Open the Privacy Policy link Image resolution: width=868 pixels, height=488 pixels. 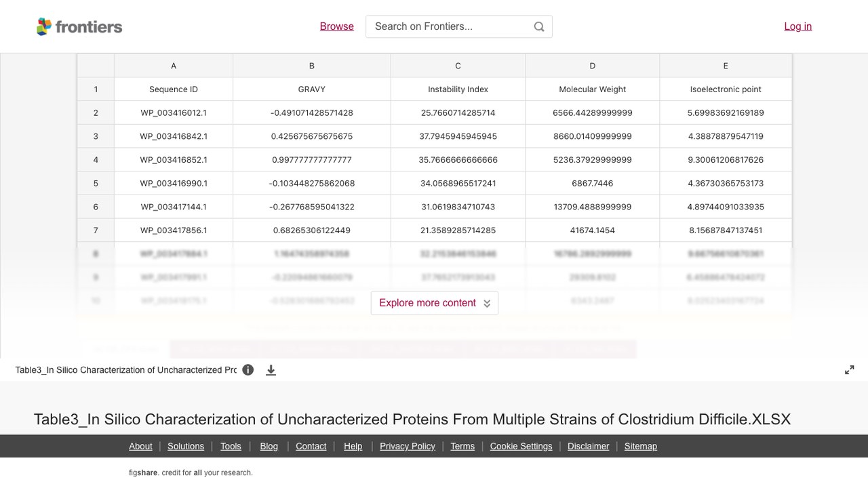(408, 446)
